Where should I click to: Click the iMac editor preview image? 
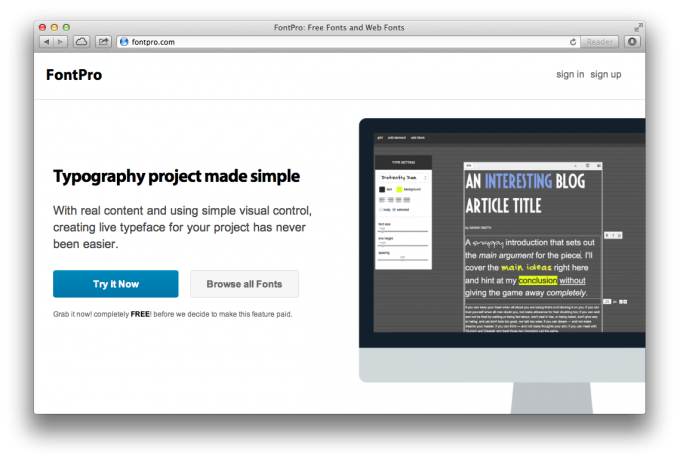[x=502, y=265]
